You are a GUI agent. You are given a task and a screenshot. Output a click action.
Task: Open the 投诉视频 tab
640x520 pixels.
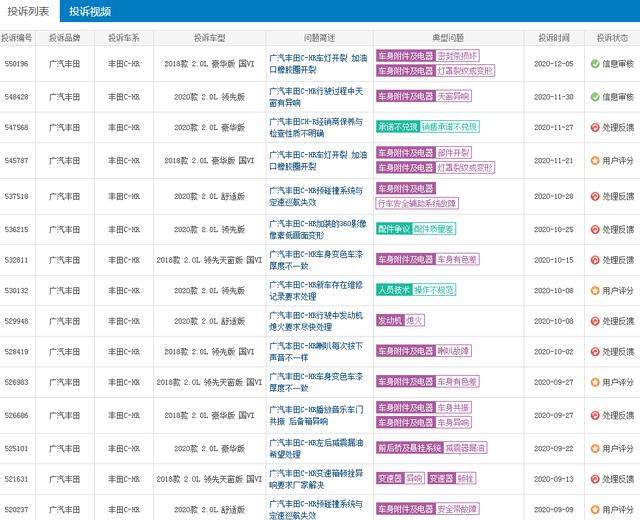click(x=90, y=11)
